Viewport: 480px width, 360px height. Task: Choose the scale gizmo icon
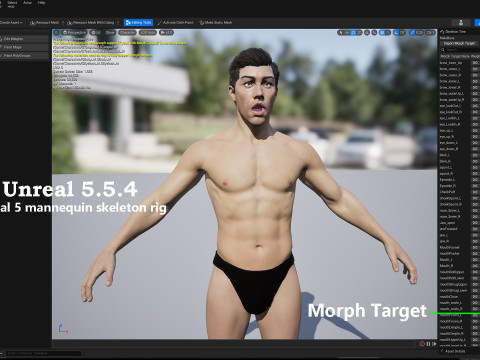360,32
